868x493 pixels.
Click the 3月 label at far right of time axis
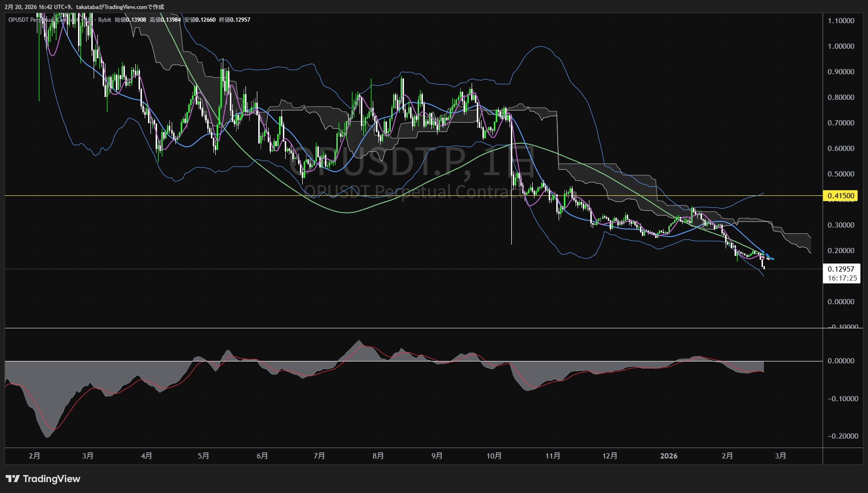(x=780, y=456)
